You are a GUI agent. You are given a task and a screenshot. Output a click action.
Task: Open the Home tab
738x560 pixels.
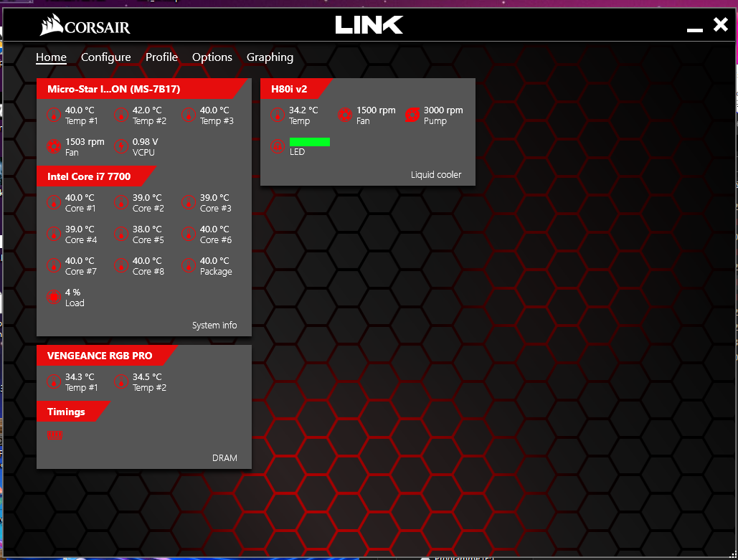tap(52, 57)
